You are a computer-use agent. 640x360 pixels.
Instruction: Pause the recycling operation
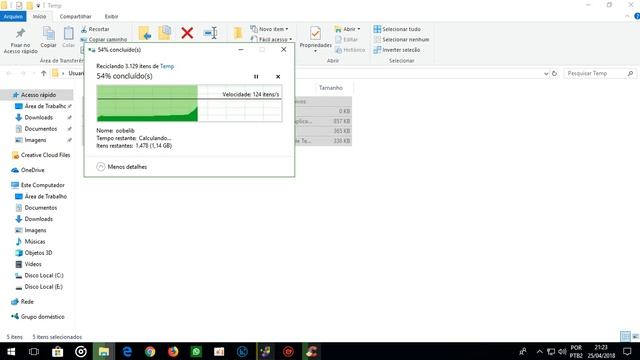(256, 76)
